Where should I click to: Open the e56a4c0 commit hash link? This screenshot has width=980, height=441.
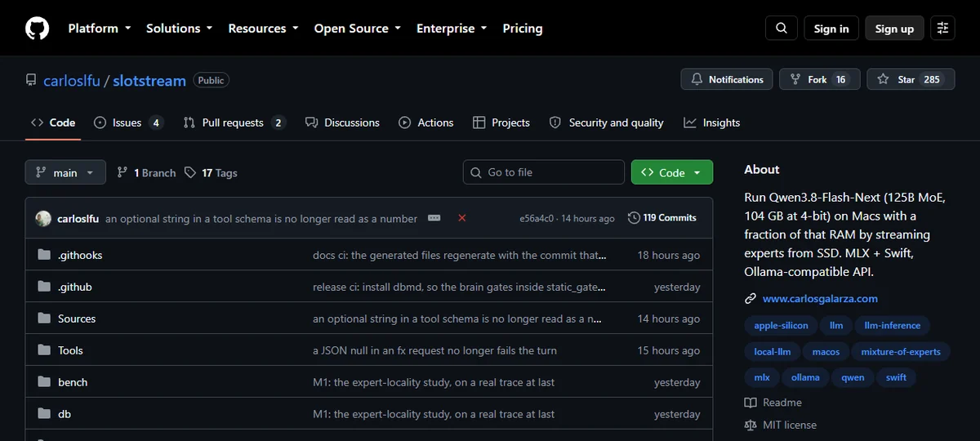(537, 219)
